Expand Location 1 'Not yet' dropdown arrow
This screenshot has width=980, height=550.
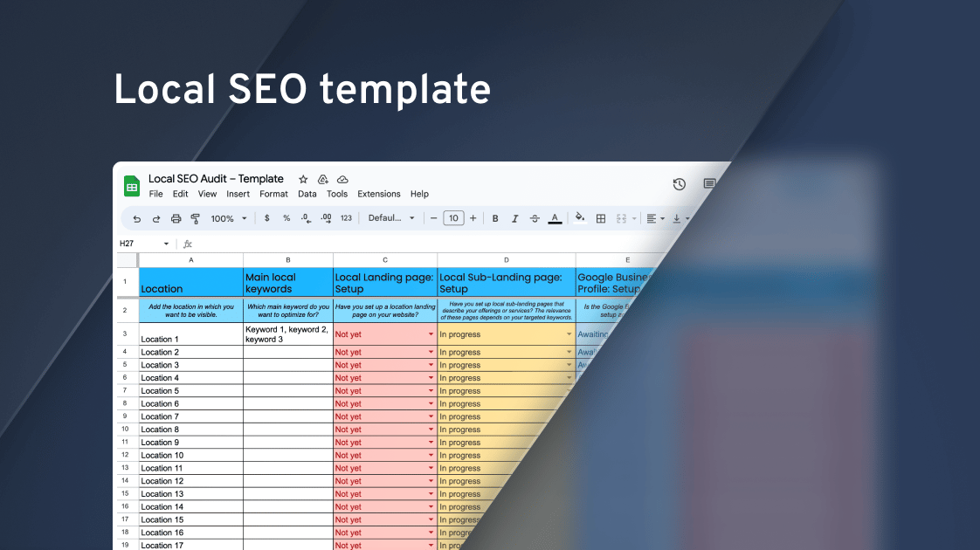(x=431, y=334)
